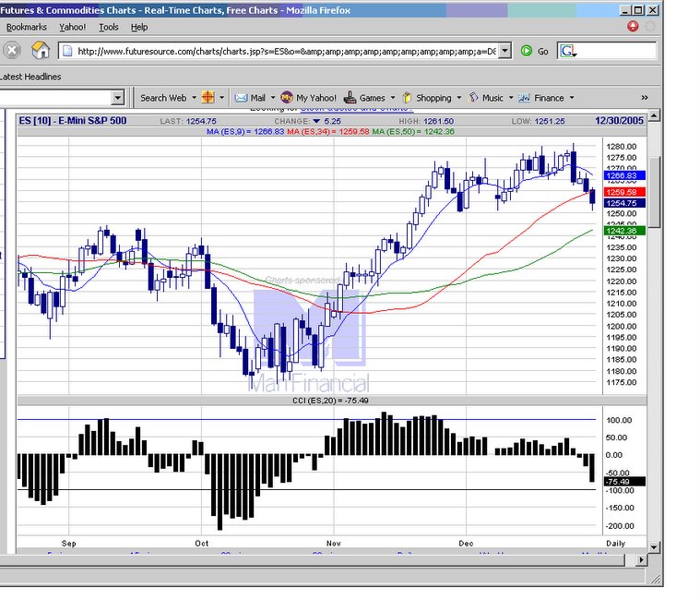Open Latest Headlines bookmark
The image size is (700, 599).
[30, 77]
